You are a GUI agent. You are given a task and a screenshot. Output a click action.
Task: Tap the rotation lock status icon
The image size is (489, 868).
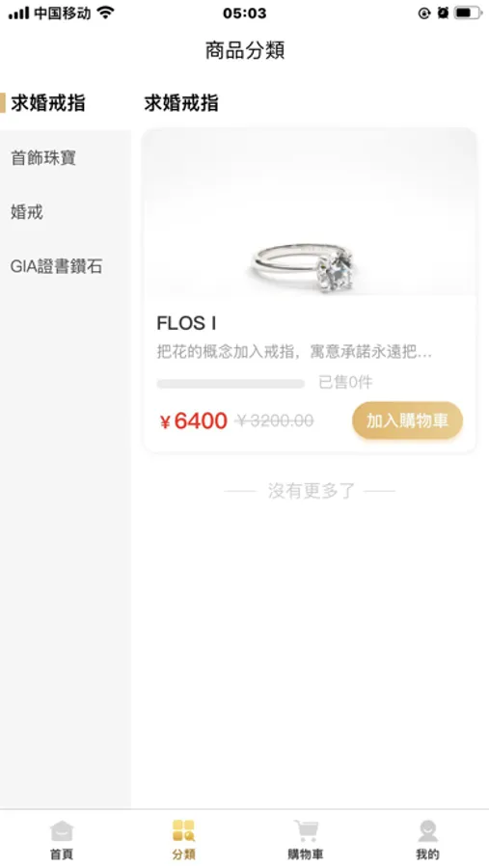click(x=424, y=13)
